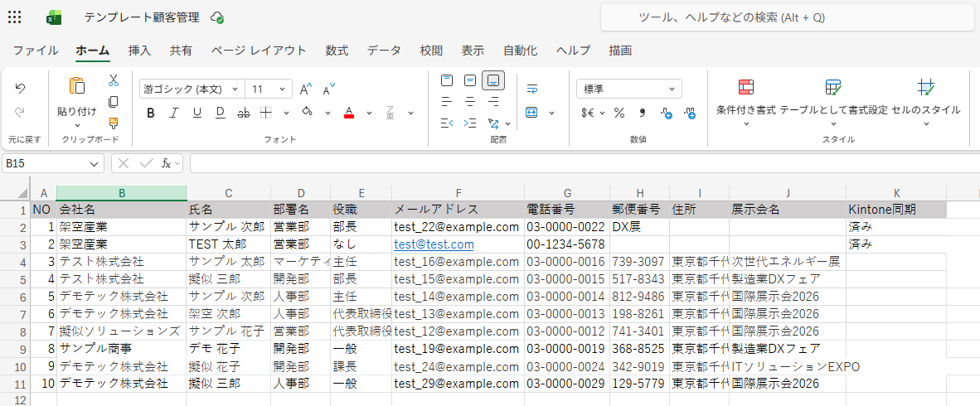Open the app launcher grid icon

(x=14, y=17)
